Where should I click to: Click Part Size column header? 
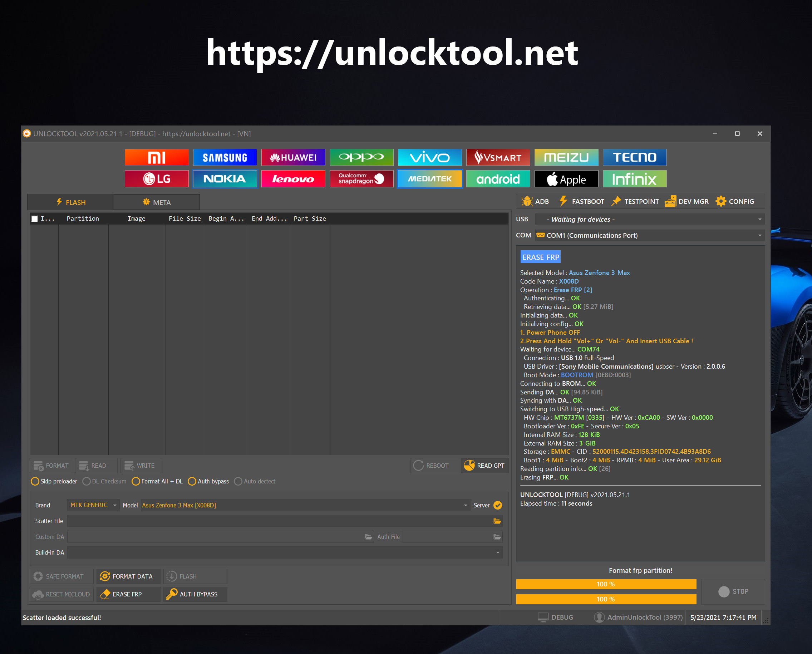click(310, 219)
